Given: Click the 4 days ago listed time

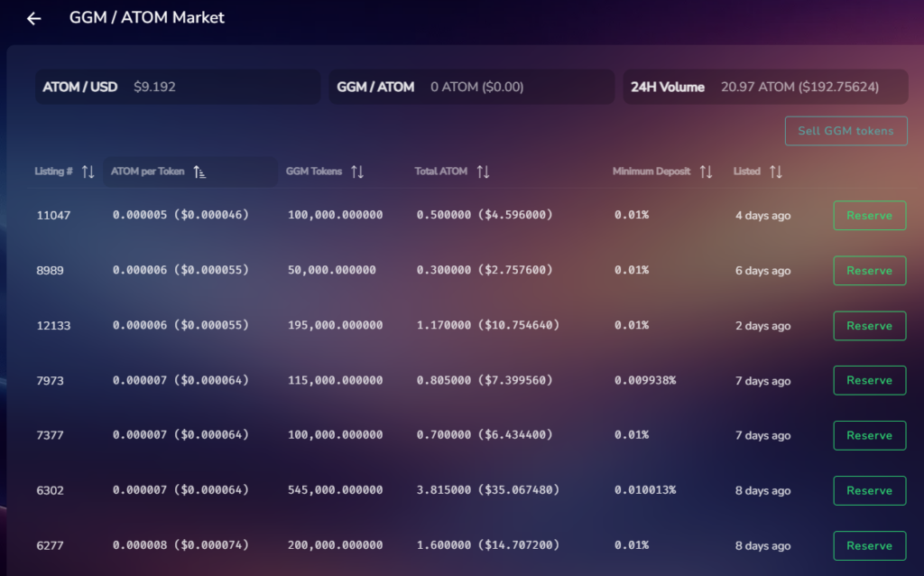Looking at the screenshot, I should 763,215.
